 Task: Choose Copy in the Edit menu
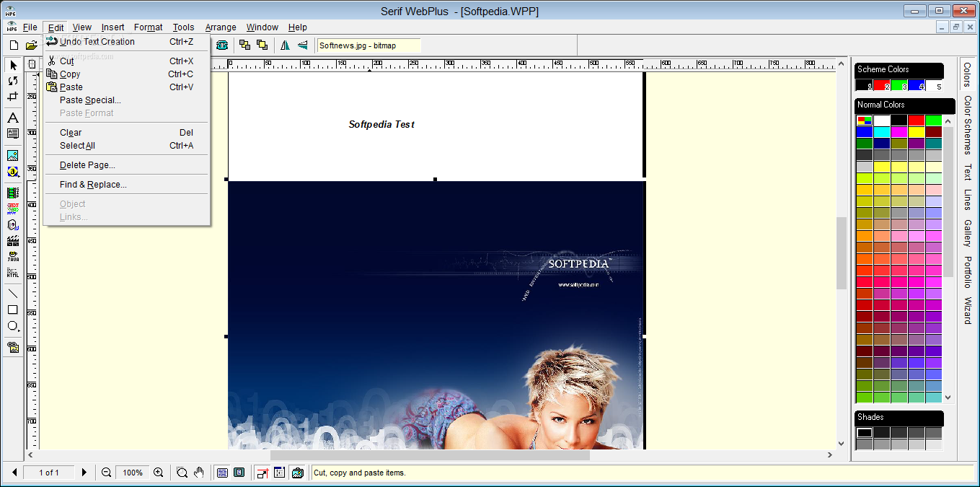pos(127,74)
